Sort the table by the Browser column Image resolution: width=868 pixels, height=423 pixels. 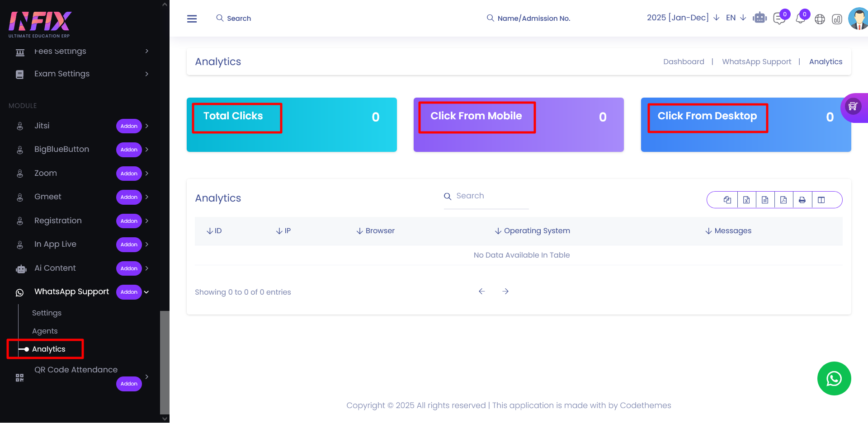click(375, 231)
